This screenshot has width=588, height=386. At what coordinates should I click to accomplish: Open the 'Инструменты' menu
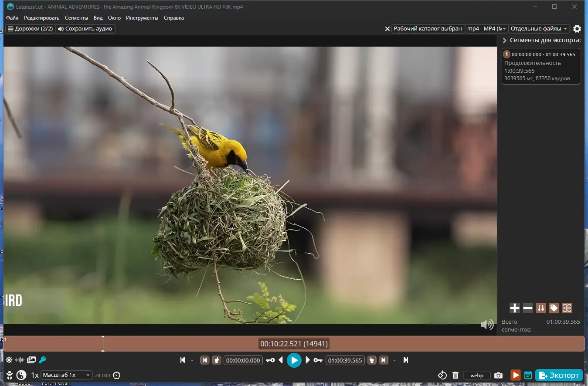click(142, 18)
